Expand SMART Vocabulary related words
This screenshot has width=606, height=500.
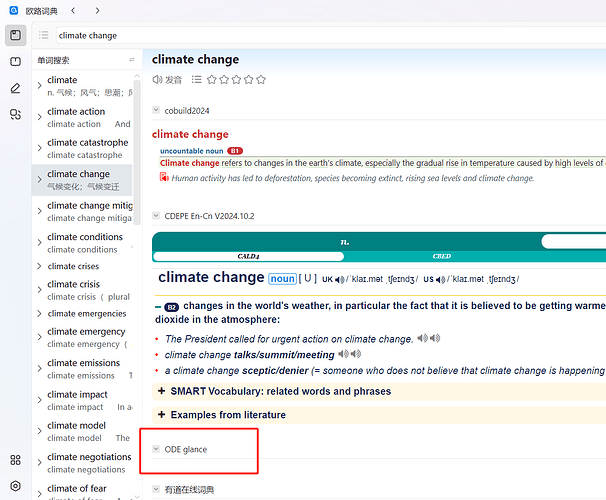[x=161, y=391]
